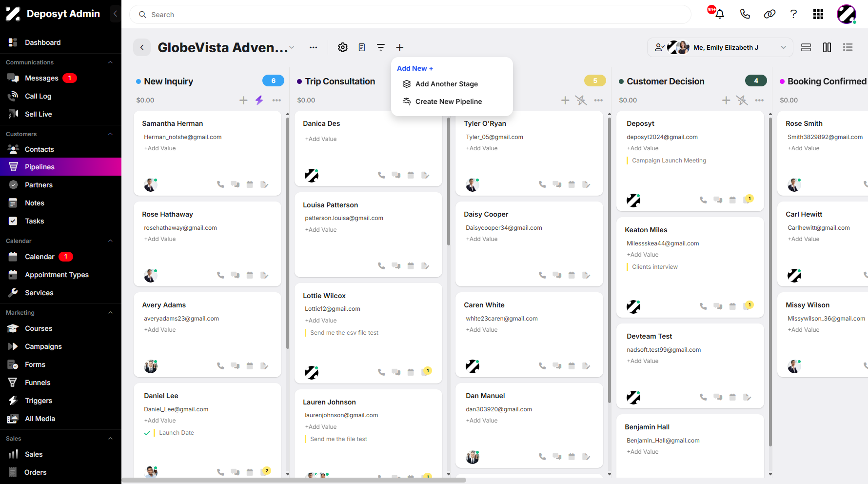The width and height of the screenshot is (868, 484).
Task: Collapse the Customers sidebar section
Action: tap(110, 134)
